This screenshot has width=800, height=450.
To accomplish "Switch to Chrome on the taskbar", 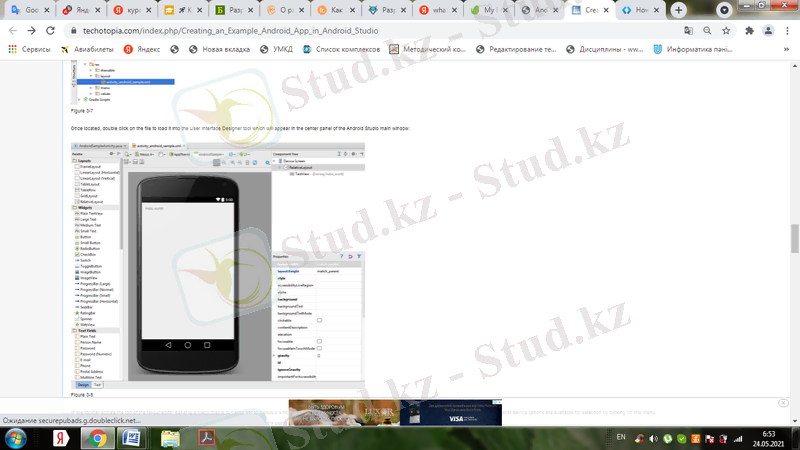I will pyautogui.click(x=97, y=439).
